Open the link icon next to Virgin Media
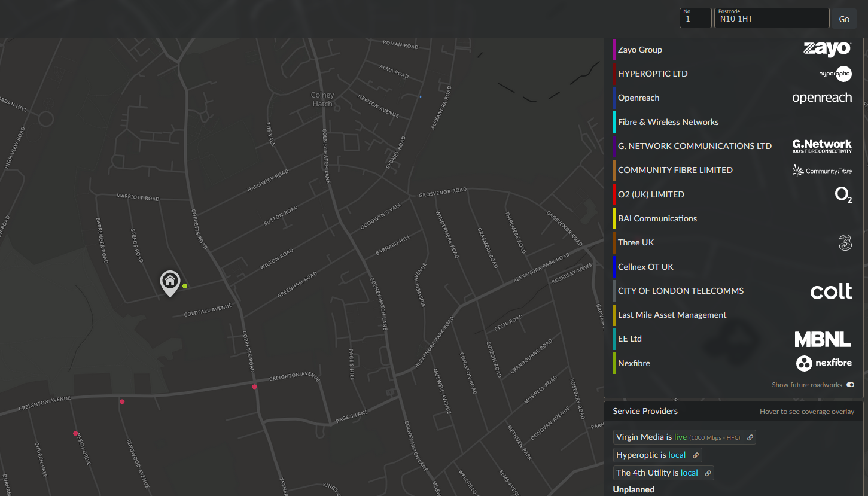The width and height of the screenshot is (868, 496). point(750,437)
